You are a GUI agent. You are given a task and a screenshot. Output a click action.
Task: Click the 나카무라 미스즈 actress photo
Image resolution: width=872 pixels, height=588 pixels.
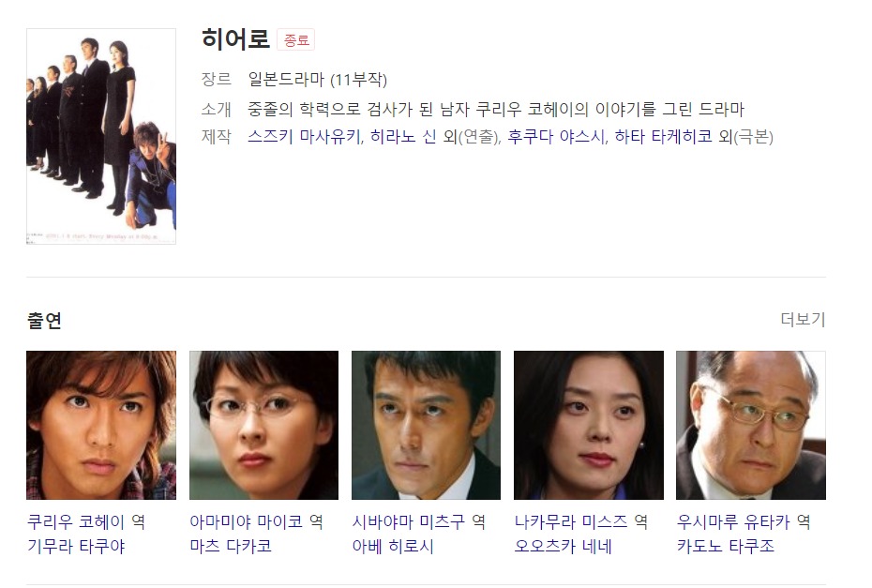click(x=589, y=425)
